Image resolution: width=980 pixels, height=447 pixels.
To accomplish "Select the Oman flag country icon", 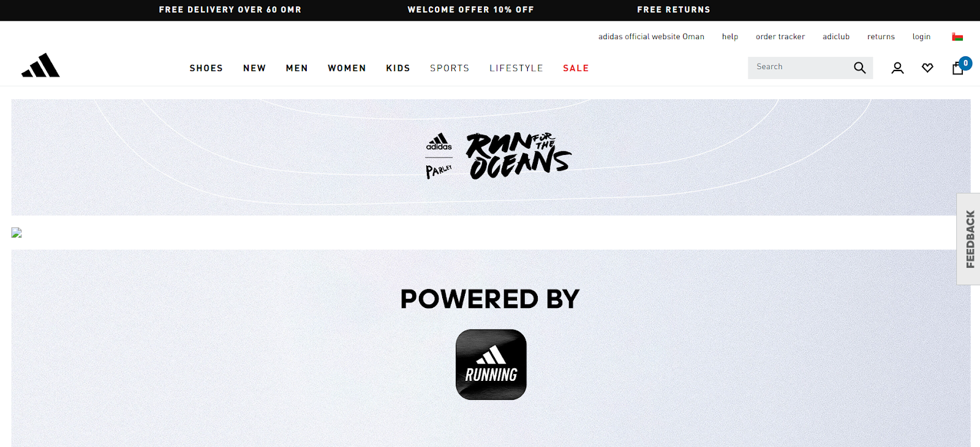I will tap(957, 37).
